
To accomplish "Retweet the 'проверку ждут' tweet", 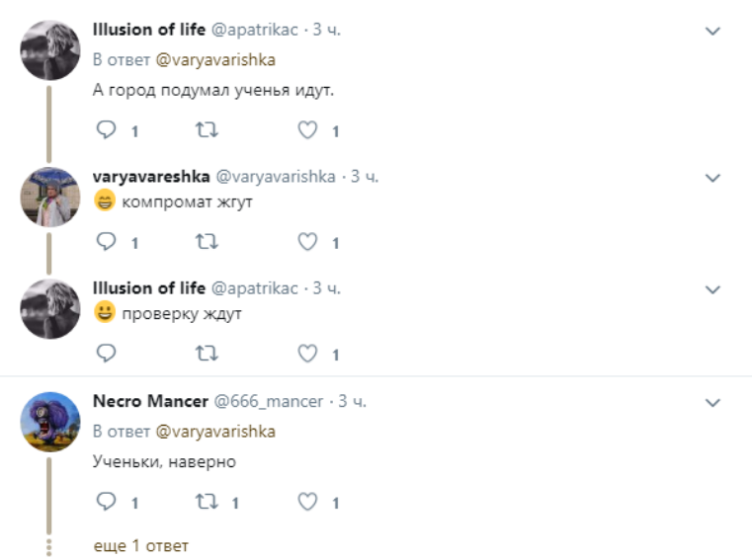I will point(207,353).
